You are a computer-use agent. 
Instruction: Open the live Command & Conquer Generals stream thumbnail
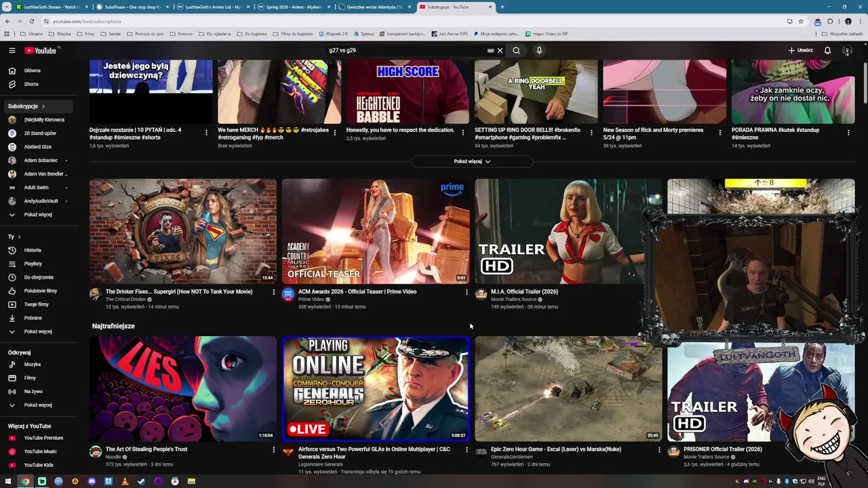coord(376,388)
